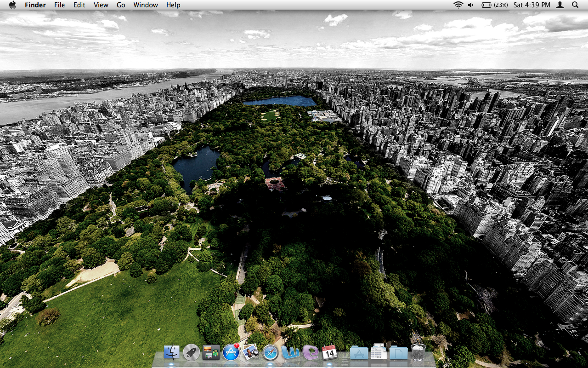
Task: Open the XLS documents stack in Dock
Action: pos(379,352)
